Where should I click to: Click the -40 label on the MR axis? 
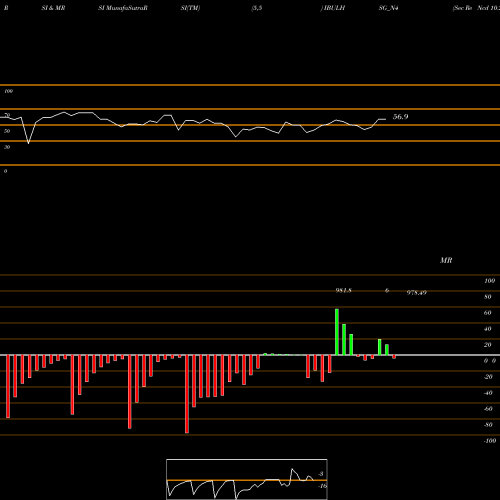coord(488,393)
